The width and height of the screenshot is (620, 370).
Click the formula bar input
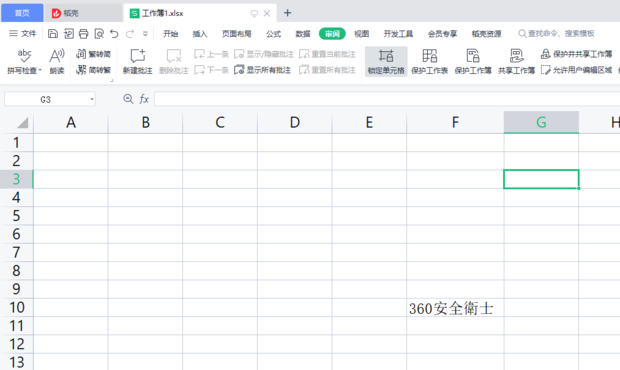(x=387, y=99)
